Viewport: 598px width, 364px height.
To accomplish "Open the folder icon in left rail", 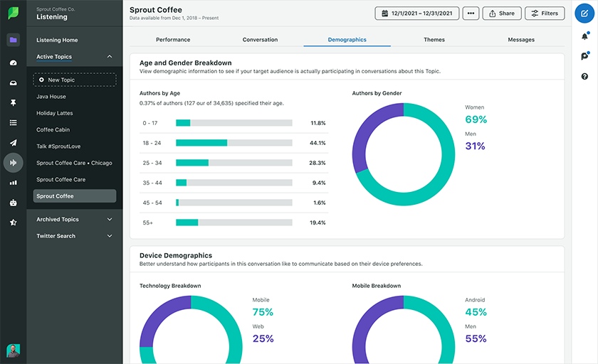I will pos(14,40).
